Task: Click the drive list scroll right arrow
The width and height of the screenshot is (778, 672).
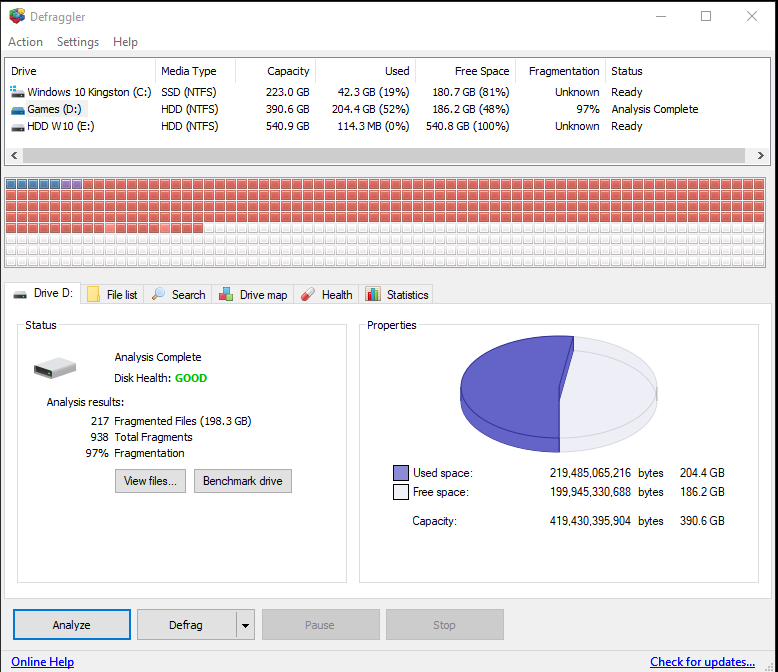Action: pyautogui.click(x=761, y=155)
